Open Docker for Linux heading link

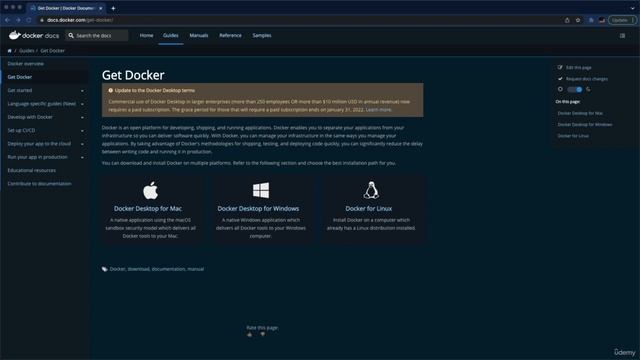pyautogui.click(x=369, y=209)
